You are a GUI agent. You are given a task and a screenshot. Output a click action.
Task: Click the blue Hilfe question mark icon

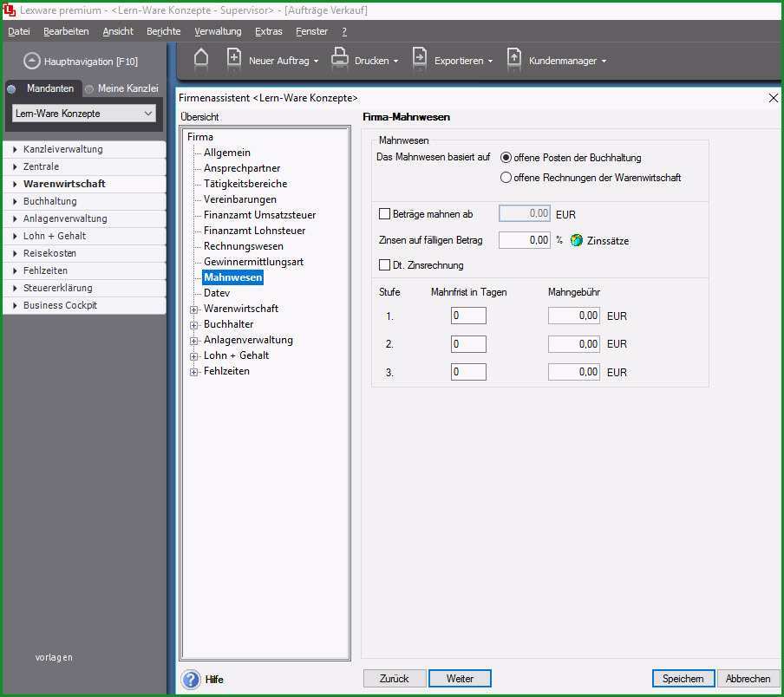pyautogui.click(x=191, y=680)
